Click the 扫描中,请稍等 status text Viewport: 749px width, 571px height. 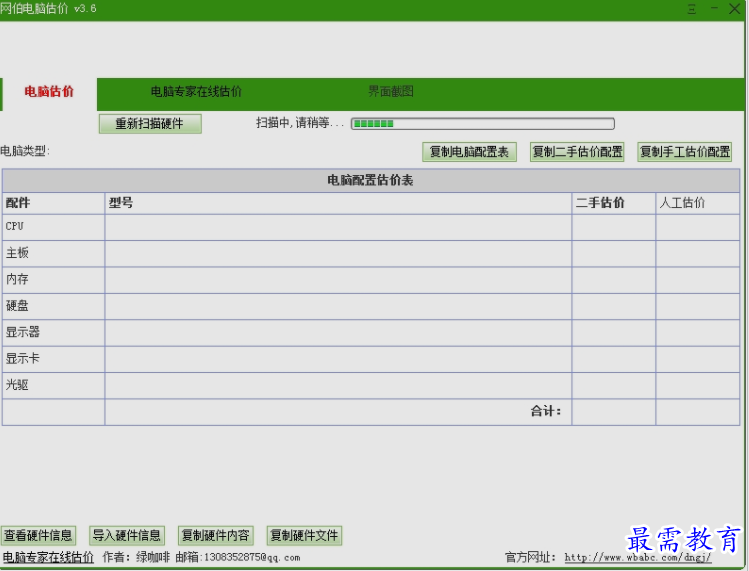click(300, 123)
